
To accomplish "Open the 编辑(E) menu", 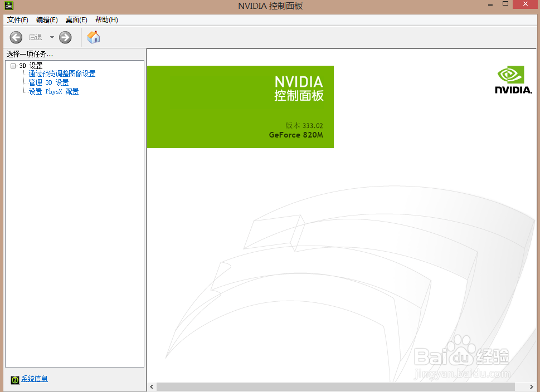I will point(47,20).
